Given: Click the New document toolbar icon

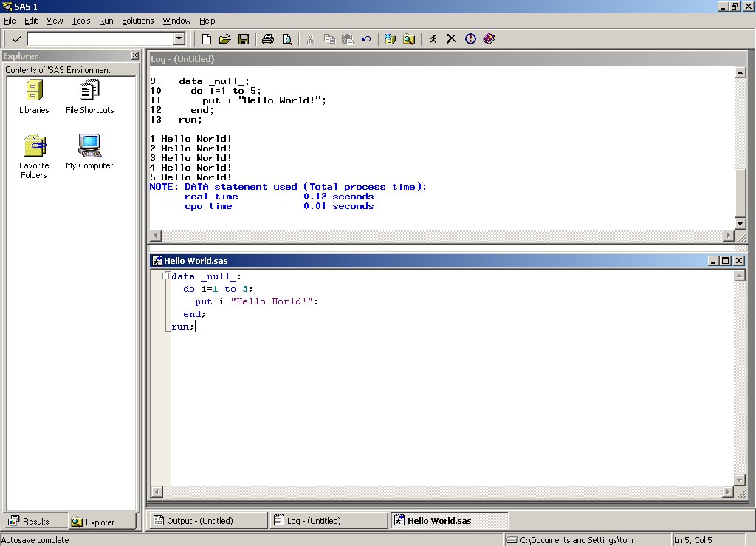Looking at the screenshot, I should coord(207,38).
